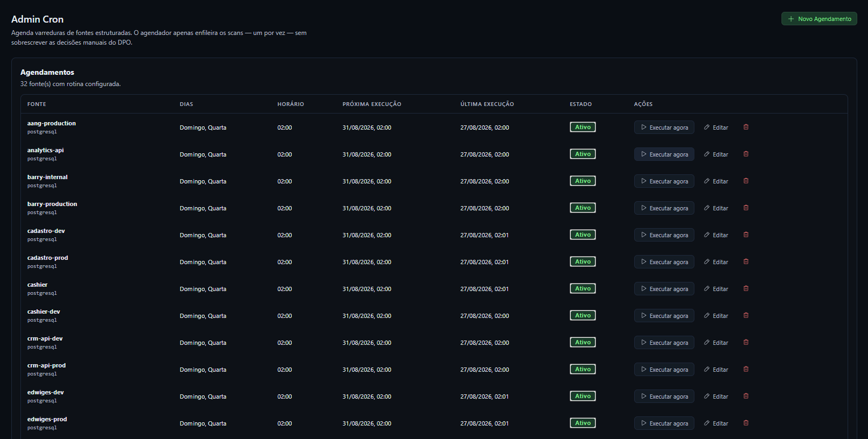Viewport: 868px width, 439px height.
Task: Click the Ativo badge for edwiges-prod
Action: [x=583, y=423]
